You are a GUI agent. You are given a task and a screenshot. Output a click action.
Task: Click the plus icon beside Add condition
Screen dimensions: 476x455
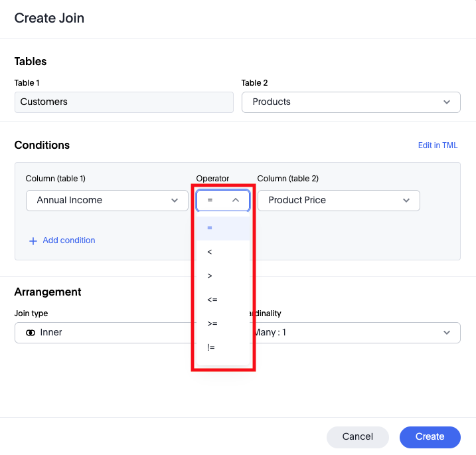(33, 241)
